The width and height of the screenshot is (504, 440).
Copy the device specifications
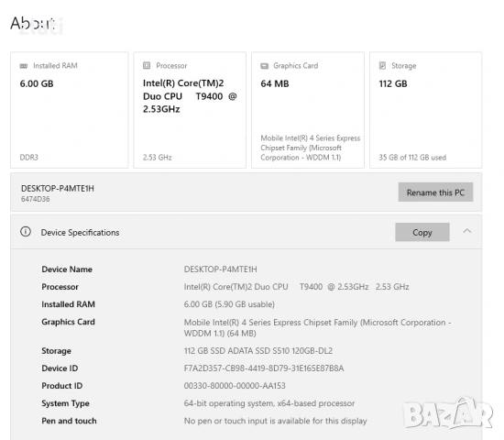pyautogui.click(x=422, y=232)
